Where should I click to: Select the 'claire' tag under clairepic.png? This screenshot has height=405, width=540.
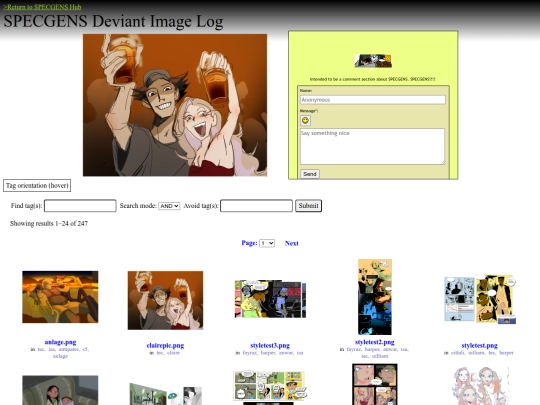[174, 353]
